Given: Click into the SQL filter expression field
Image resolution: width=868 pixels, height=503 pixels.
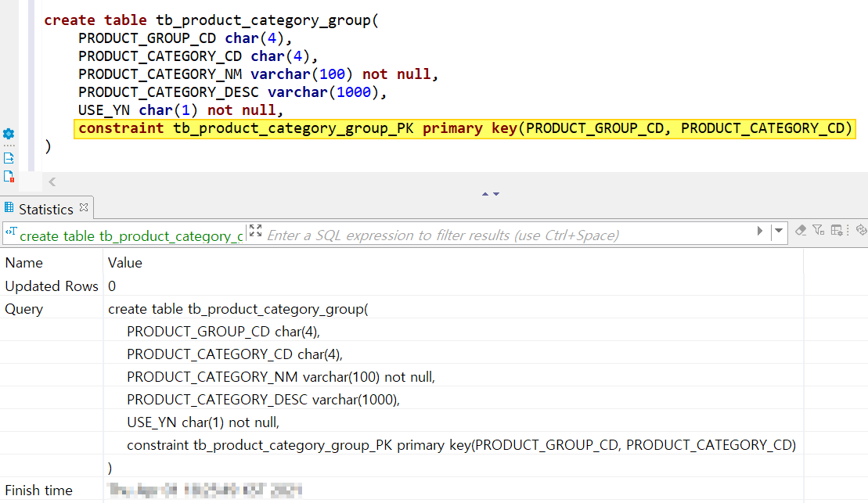Looking at the screenshot, I should point(506,235).
